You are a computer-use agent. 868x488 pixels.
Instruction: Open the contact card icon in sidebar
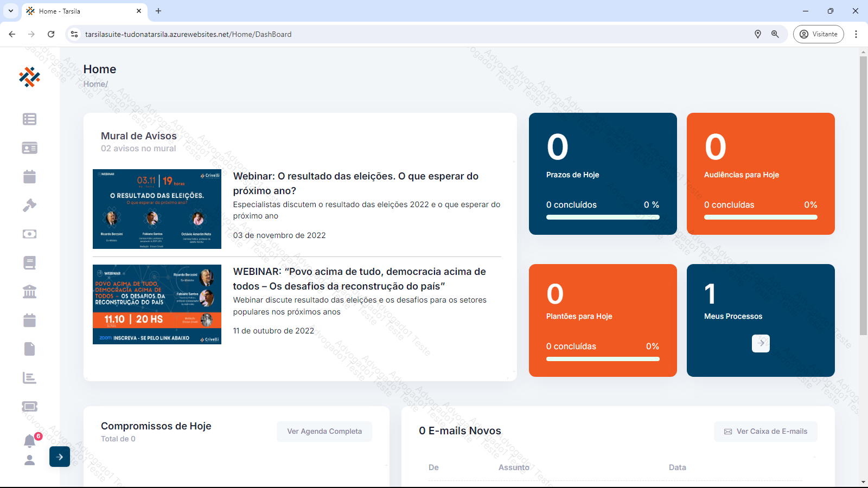coord(30,148)
